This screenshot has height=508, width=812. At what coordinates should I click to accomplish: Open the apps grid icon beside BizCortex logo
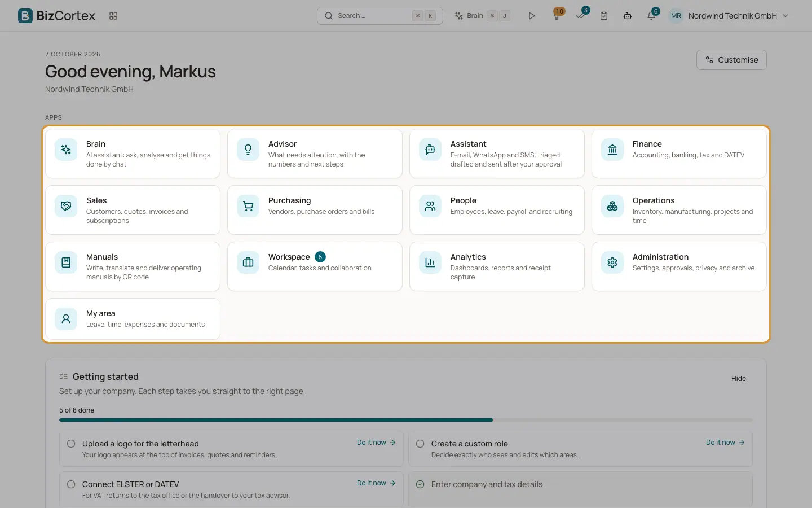pyautogui.click(x=113, y=16)
